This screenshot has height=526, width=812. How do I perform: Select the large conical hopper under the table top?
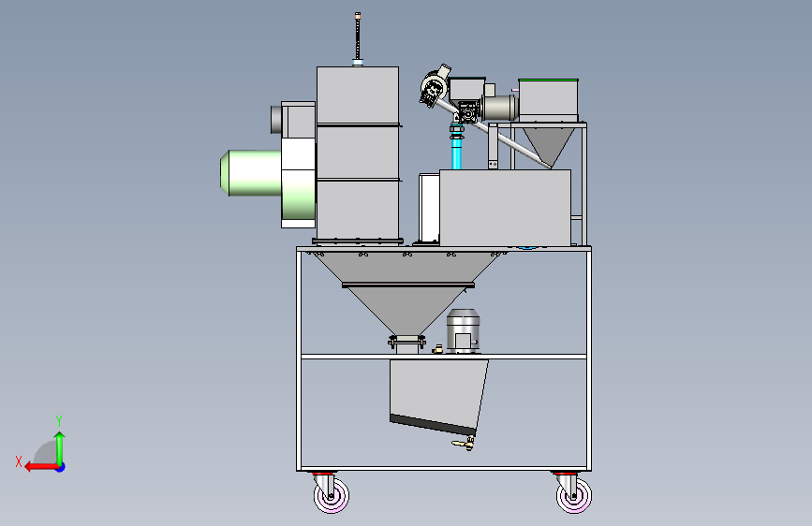(407, 293)
